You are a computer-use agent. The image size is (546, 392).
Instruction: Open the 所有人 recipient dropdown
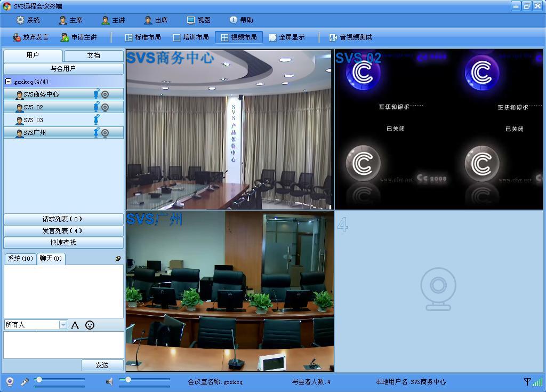tap(63, 325)
